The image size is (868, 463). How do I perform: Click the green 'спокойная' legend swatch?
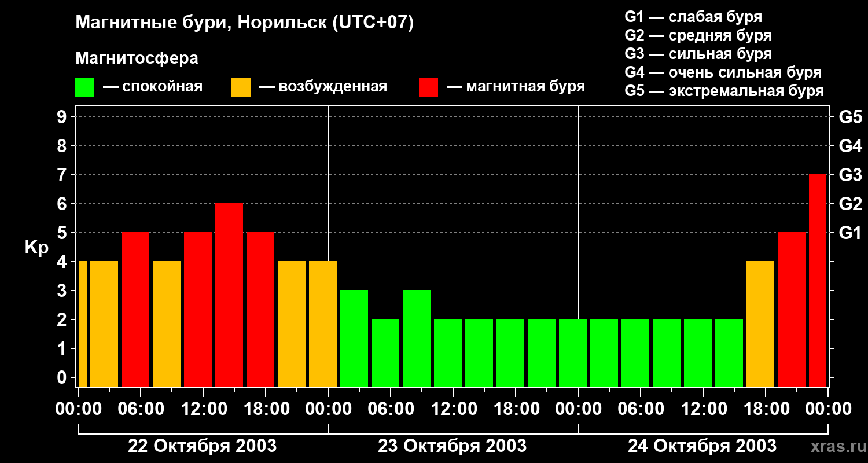point(84,87)
